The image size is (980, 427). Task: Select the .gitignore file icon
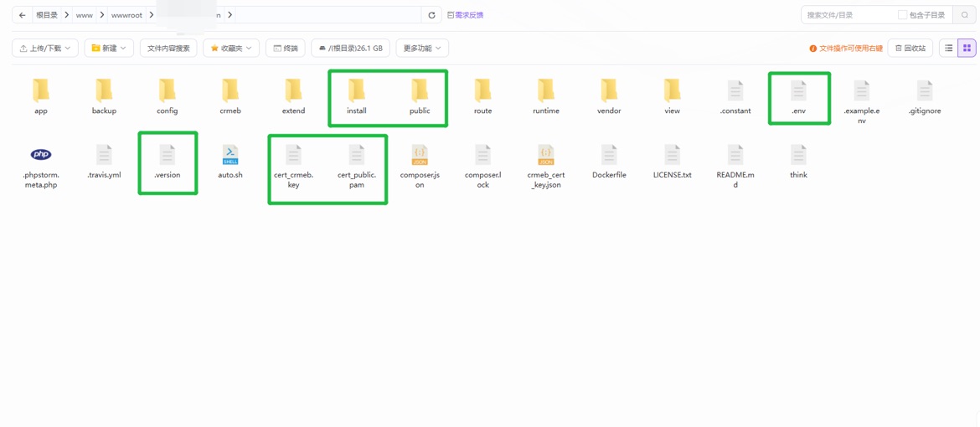(925, 90)
